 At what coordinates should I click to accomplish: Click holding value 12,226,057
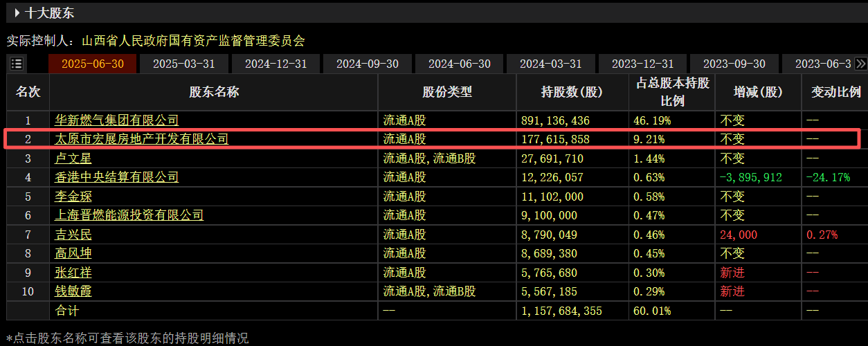pyautogui.click(x=552, y=177)
